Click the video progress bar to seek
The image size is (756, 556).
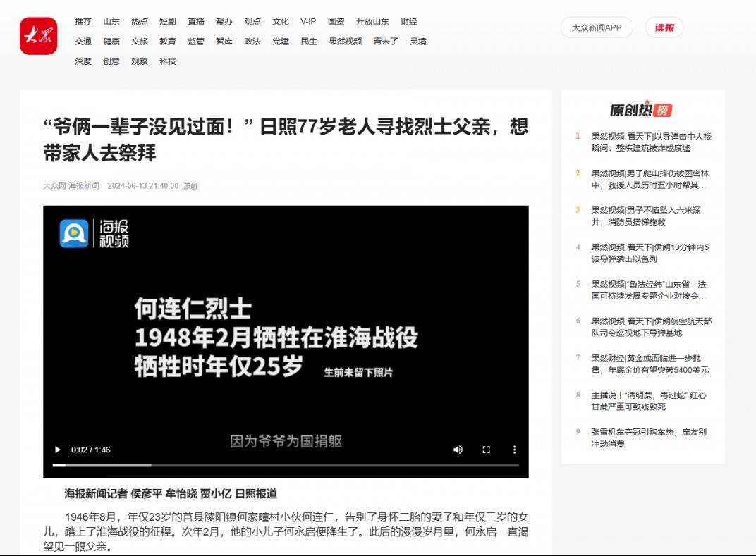286,465
